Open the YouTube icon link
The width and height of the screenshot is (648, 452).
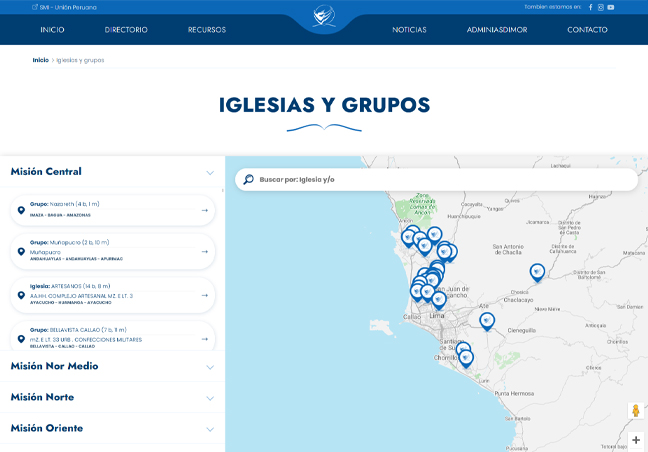[x=611, y=7]
